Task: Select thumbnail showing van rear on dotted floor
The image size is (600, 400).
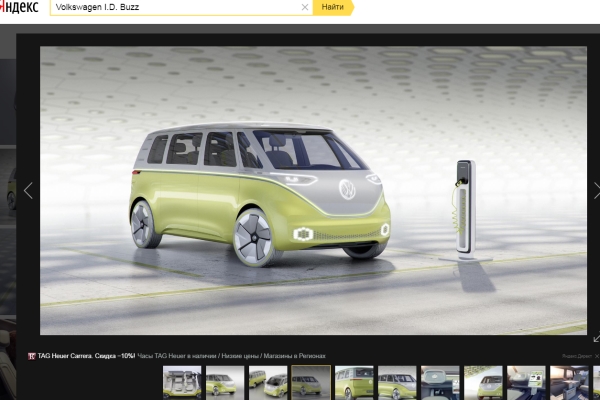Action: coord(483,383)
